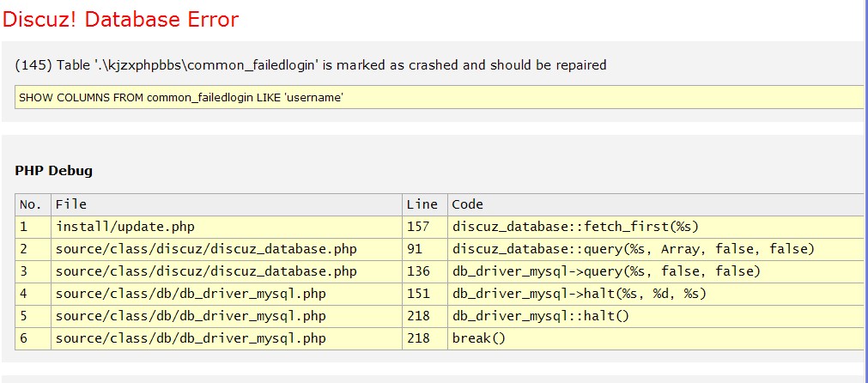868x383 pixels.
Task: Click row number 5 cell
Action: [x=33, y=316]
